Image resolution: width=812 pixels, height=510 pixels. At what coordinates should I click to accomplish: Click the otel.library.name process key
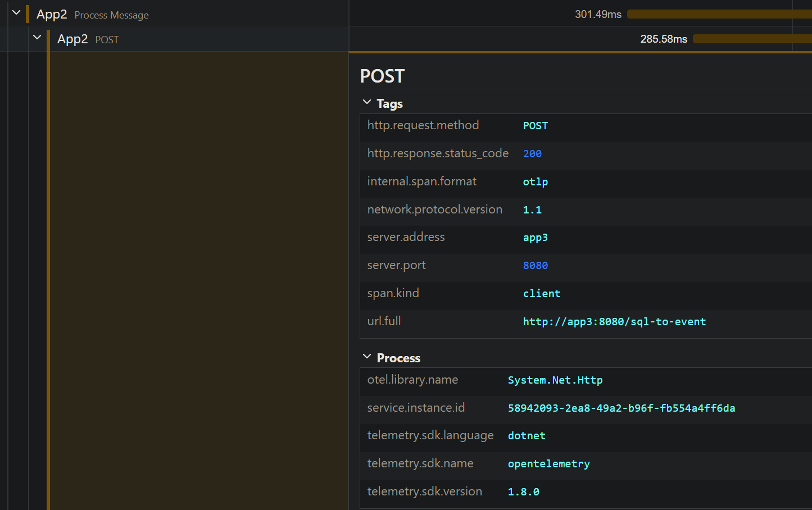point(412,380)
